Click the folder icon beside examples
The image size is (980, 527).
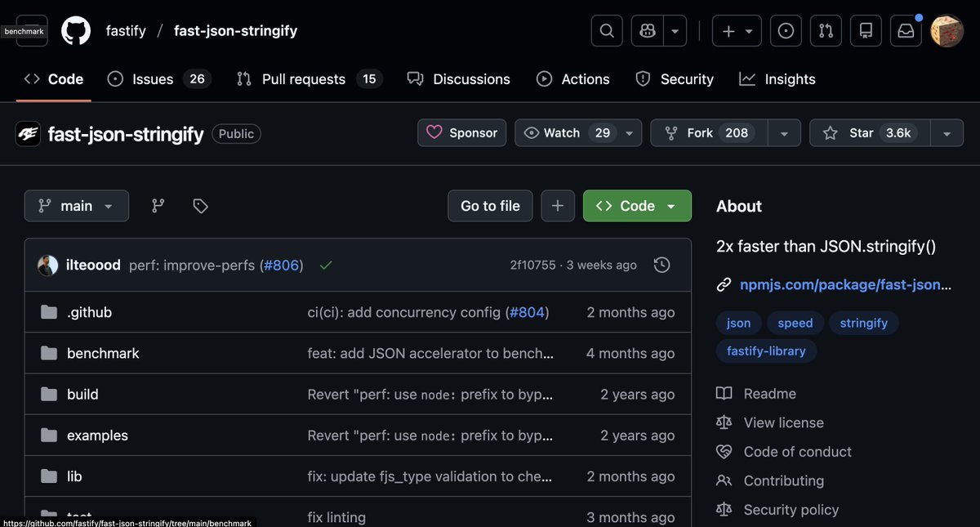[49, 435]
